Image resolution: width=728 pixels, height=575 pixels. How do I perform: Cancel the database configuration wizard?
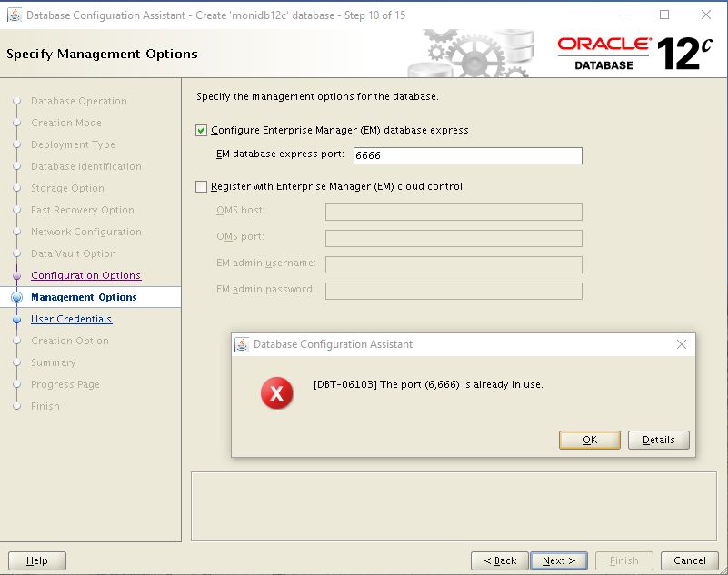pos(690,560)
